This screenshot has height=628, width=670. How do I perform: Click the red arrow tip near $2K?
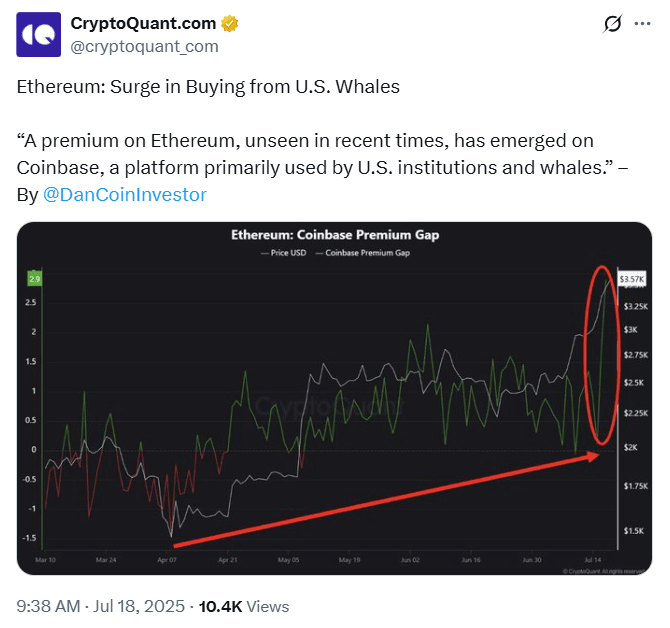pyautogui.click(x=595, y=456)
